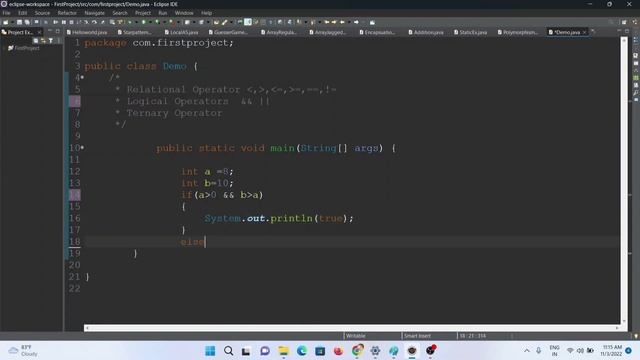Viewport: 640px width, 360px height.
Task: Switch to the Starpattern editor tab
Action: point(134,32)
